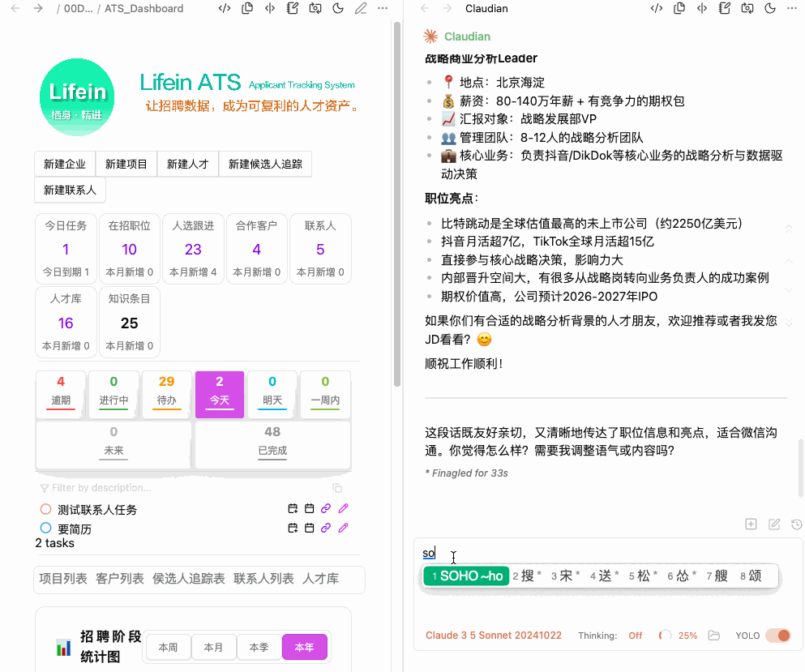Open 进行中 tasks tab
Viewport: 805px width, 672px height.
click(113, 394)
